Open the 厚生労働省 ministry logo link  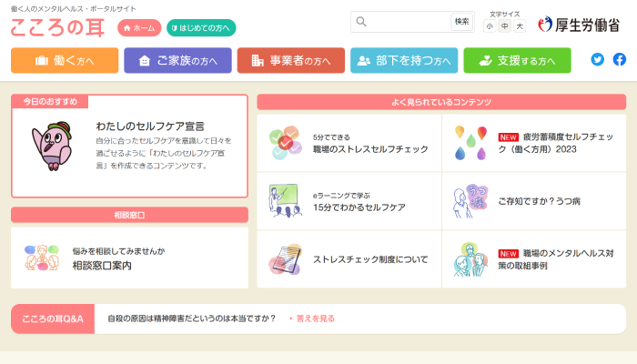[x=579, y=25]
